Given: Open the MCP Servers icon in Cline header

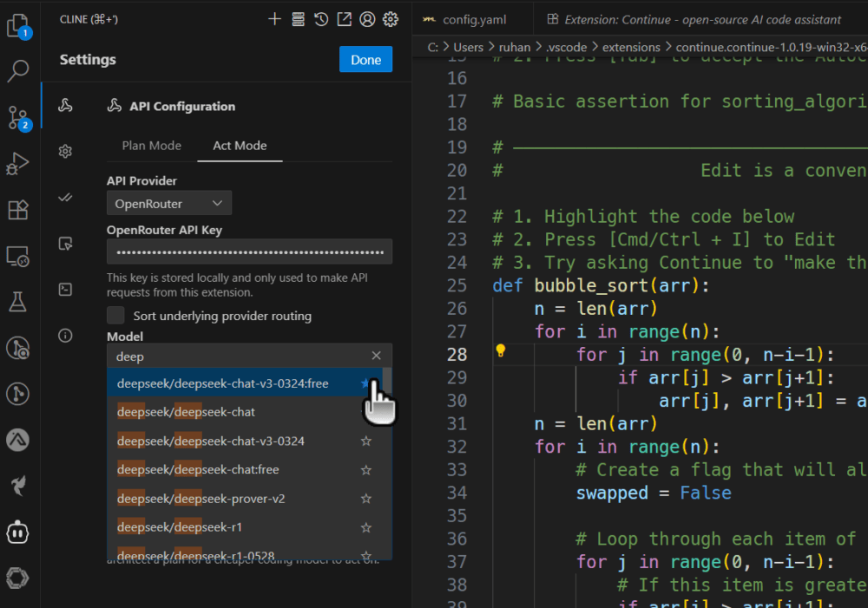Looking at the screenshot, I should pyautogui.click(x=299, y=19).
